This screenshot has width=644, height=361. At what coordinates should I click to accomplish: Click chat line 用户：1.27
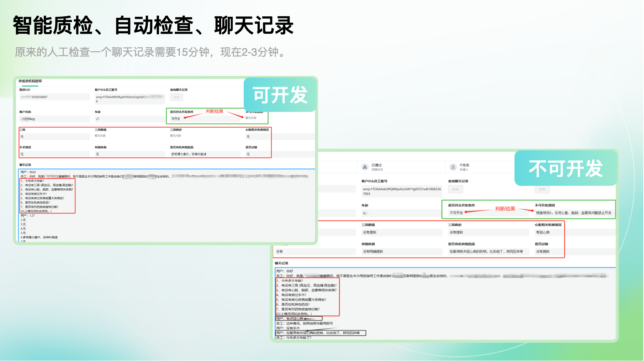[x=28, y=216]
